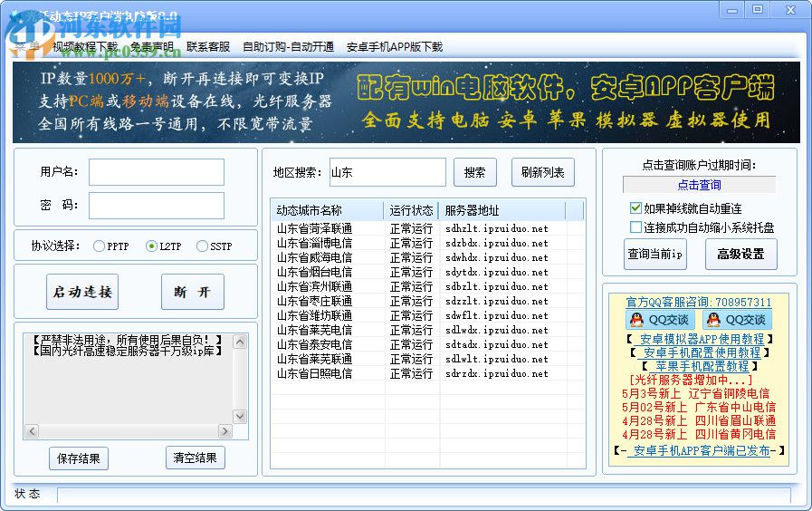The height and width of the screenshot is (511, 812).
Task: Click server address sdytdx.ipzuiduo.net
Action: [x=497, y=272]
